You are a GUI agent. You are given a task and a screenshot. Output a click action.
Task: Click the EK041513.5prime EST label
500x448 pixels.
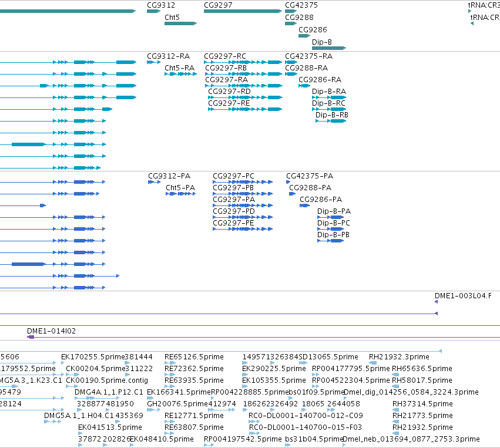[110, 427]
